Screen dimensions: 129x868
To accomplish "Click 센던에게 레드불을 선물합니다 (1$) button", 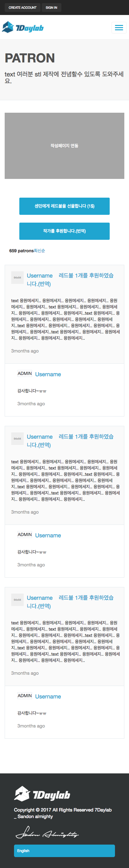I will coord(64,206).
